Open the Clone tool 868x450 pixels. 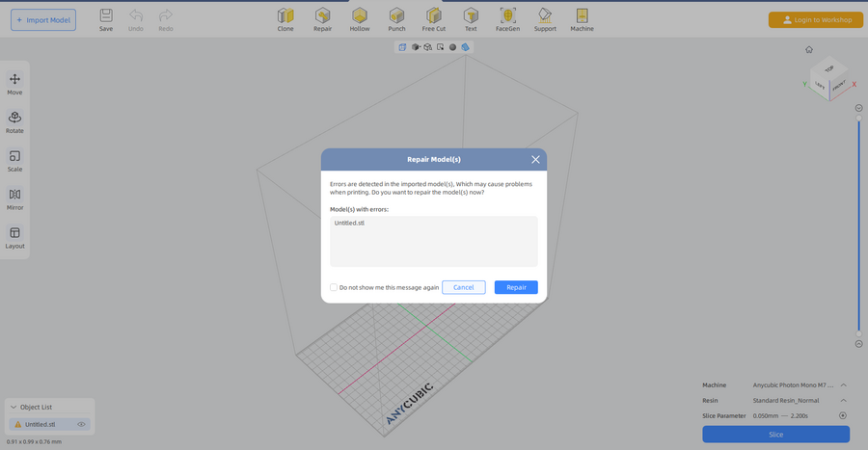click(x=285, y=20)
